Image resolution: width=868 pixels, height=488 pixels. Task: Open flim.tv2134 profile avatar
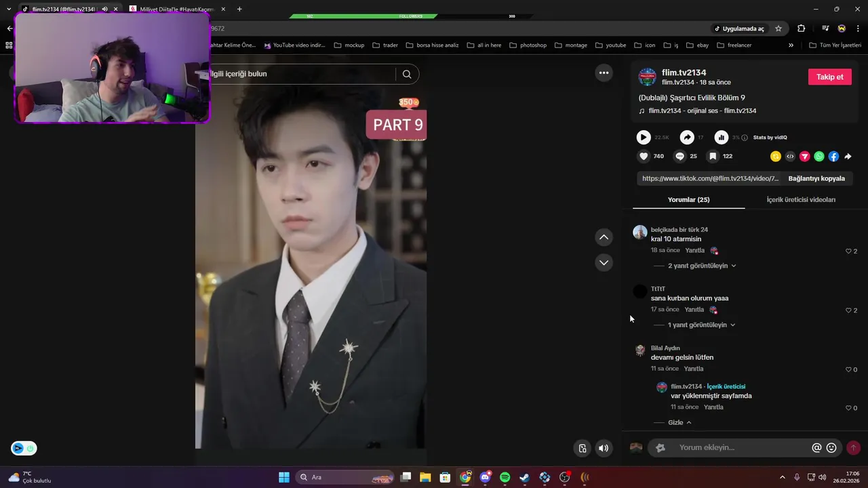pyautogui.click(x=648, y=77)
